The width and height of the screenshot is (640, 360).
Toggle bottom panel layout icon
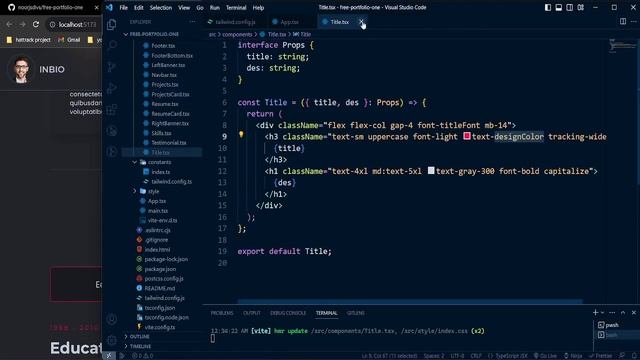coord(559,7)
